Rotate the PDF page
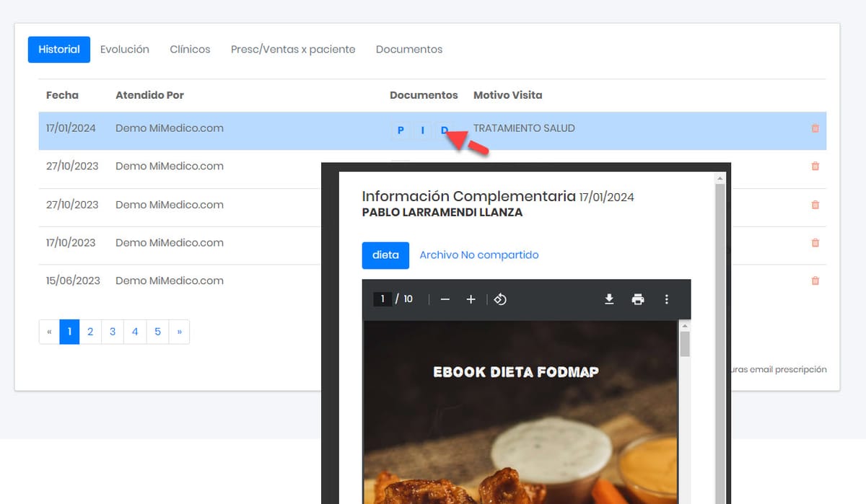Image resolution: width=866 pixels, height=504 pixels. [500, 299]
